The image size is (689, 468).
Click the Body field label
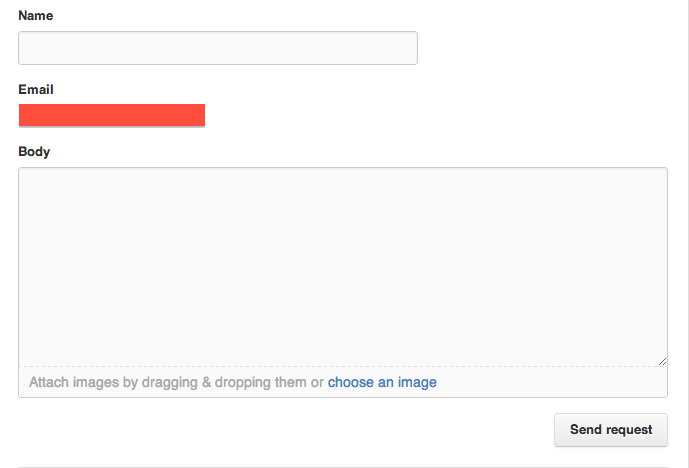[34, 151]
